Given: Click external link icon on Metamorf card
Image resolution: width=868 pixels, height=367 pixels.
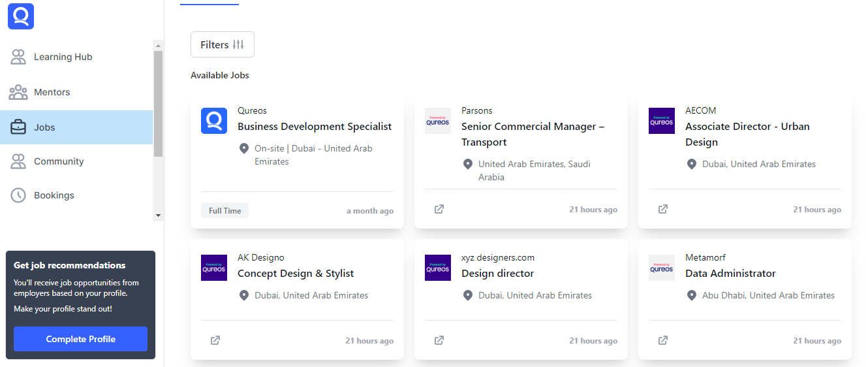Looking at the screenshot, I should (x=663, y=340).
